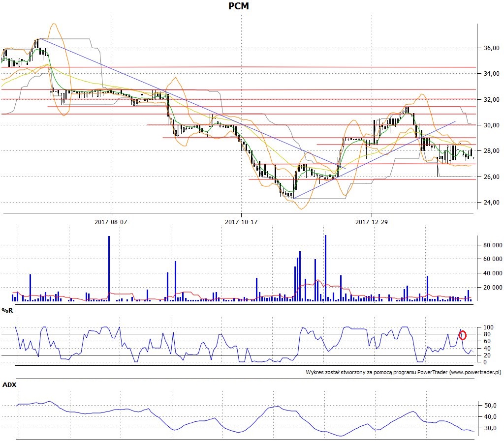Screen dimensions: 504x441
Task: Click the 20 000 volume axis label
Action: point(493,287)
